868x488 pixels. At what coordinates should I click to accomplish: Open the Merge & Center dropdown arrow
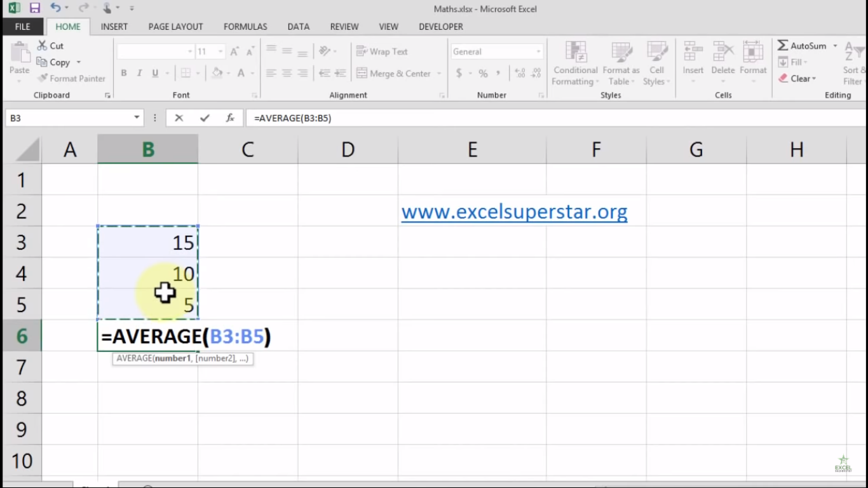(x=438, y=74)
